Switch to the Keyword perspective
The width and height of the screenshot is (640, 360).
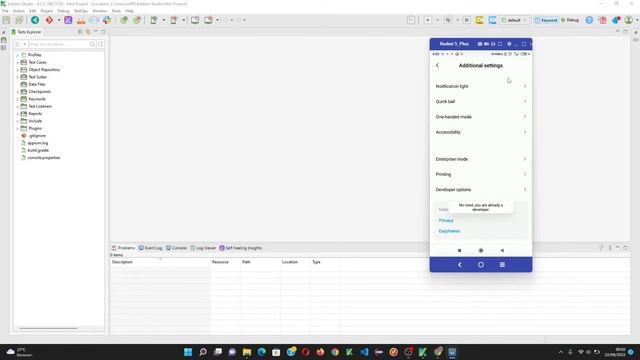tap(546, 20)
